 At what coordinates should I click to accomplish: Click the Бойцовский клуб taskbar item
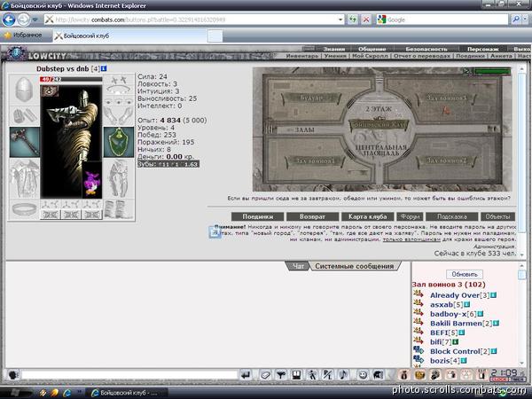point(126,393)
